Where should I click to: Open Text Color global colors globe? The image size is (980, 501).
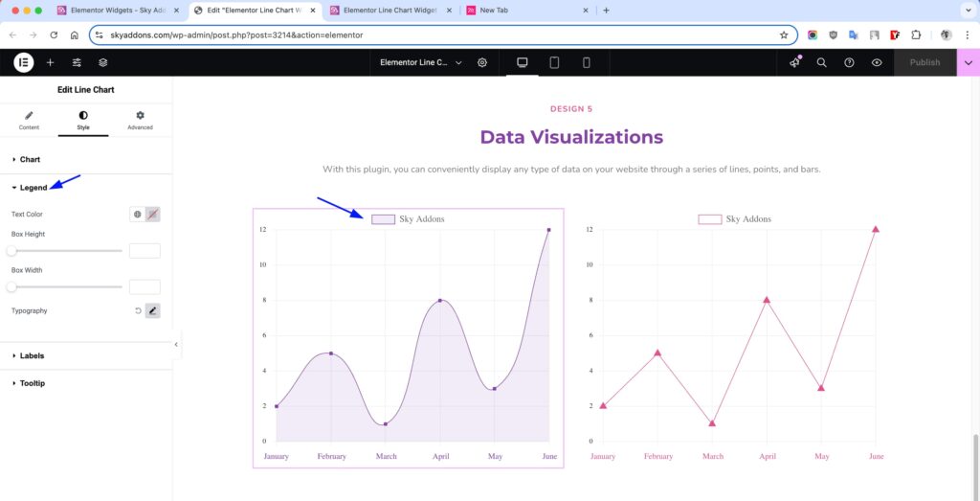pyautogui.click(x=137, y=215)
